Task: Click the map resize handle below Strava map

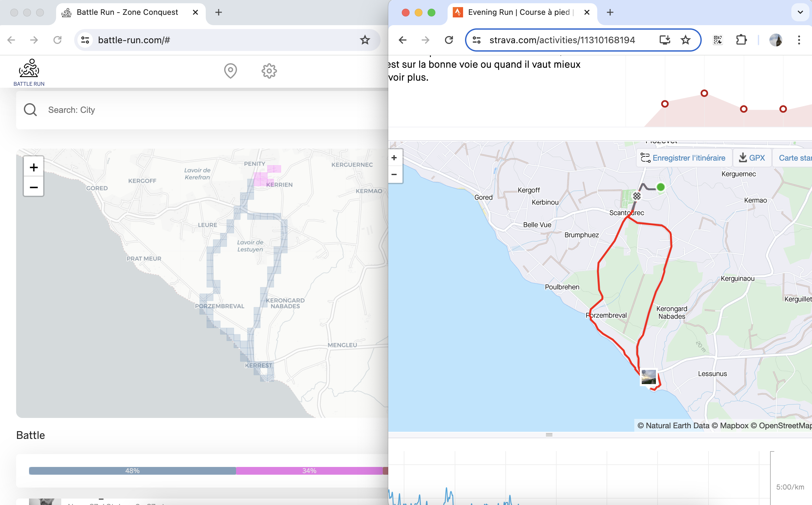Action: point(549,434)
